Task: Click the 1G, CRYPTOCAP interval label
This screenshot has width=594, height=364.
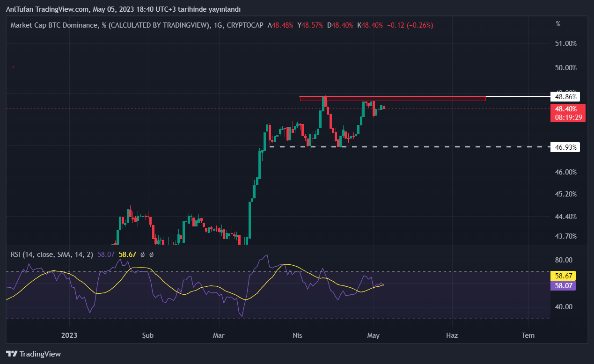Action: [x=238, y=25]
